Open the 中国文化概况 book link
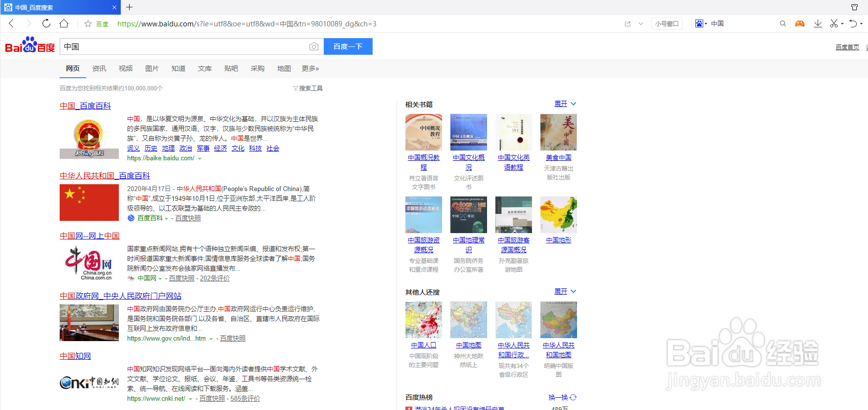The height and width of the screenshot is (410, 868). [x=468, y=162]
